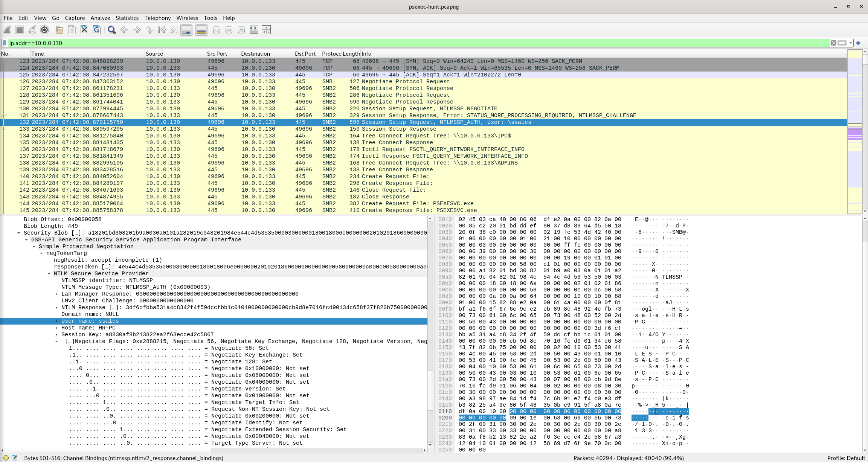Change profile via Profile: Default
Viewport: 868px width, 462px height.
[846, 458]
